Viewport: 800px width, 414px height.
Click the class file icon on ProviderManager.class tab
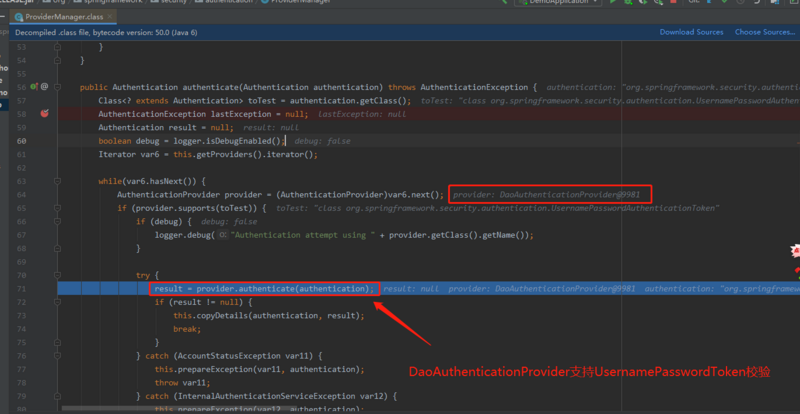(19, 17)
